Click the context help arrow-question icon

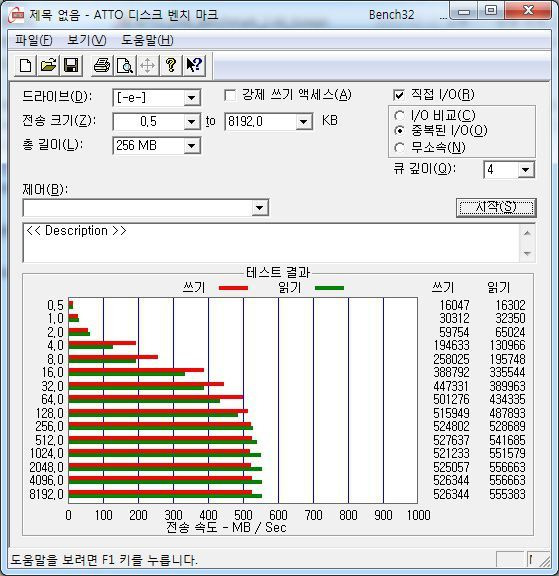point(194,66)
